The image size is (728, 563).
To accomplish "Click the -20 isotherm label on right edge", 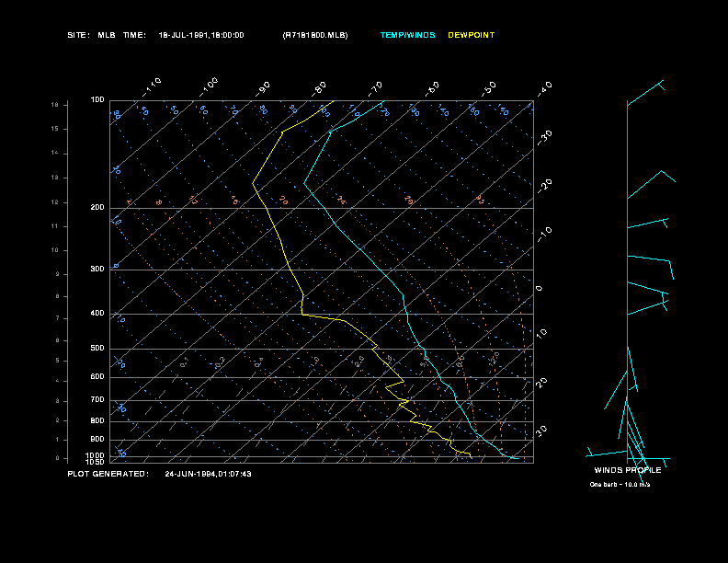I will click(544, 186).
